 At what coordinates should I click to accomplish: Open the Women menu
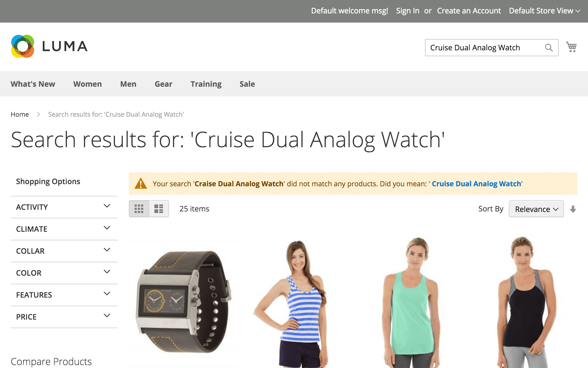coord(87,84)
